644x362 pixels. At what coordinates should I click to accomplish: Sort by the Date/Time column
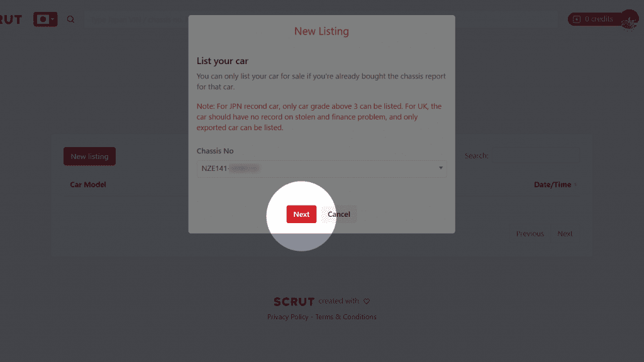(552, 185)
